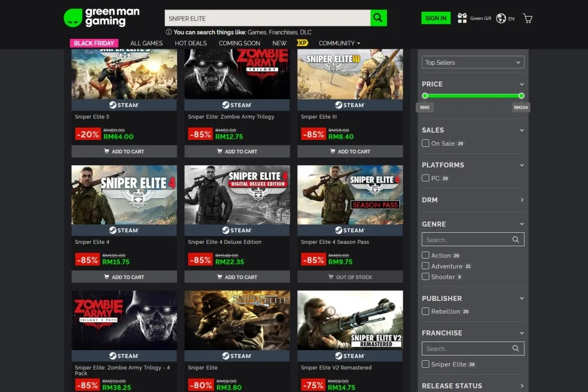Open the Sniper Elite 4 title link
The height and width of the screenshot is (392, 588).
coord(92,242)
